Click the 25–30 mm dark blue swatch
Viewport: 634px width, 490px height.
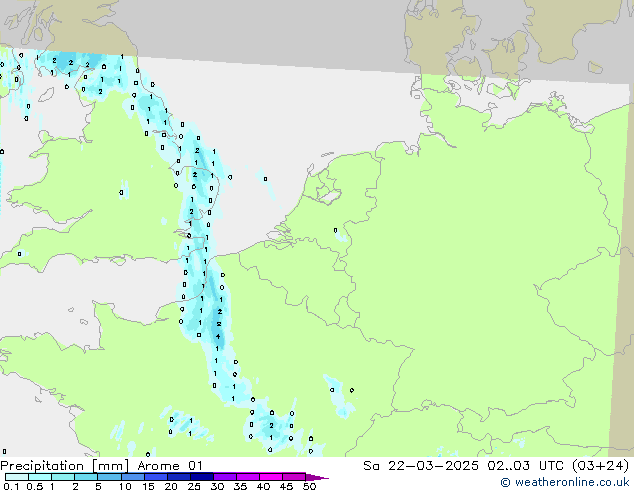click(201, 477)
